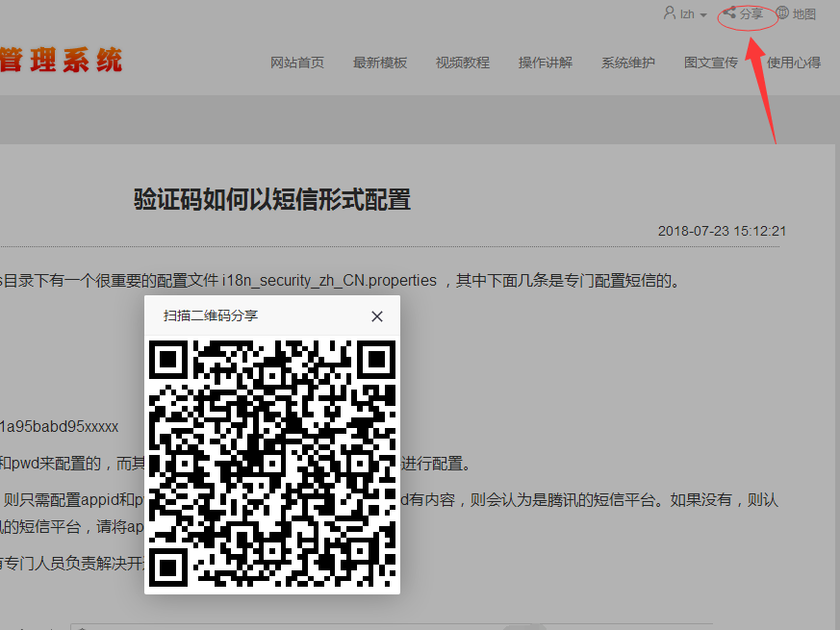Click the user profile icon beside lzh
840x630 pixels.
point(669,13)
